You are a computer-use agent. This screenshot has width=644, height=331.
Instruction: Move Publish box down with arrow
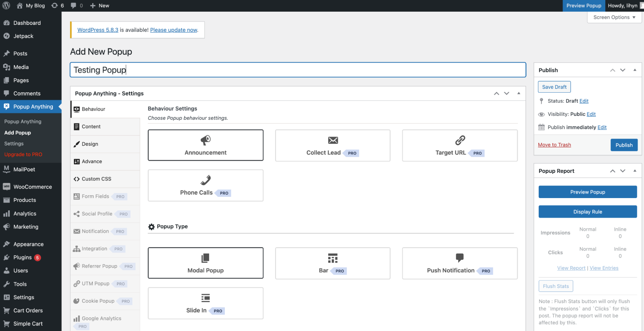point(623,70)
